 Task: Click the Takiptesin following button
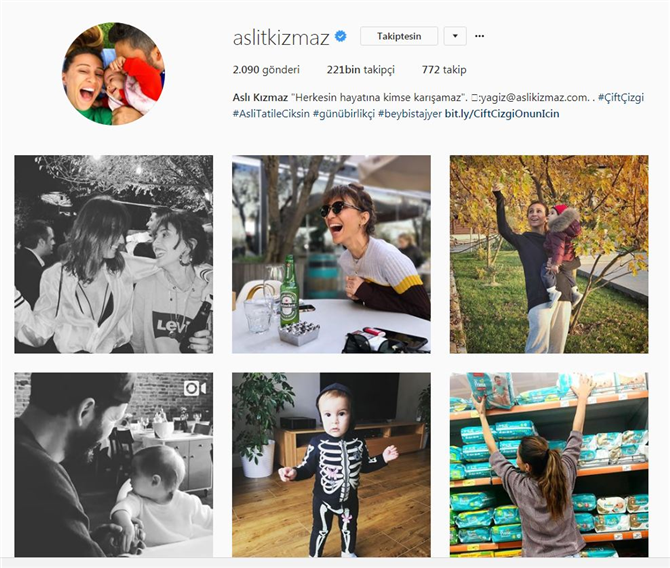tap(399, 36)
